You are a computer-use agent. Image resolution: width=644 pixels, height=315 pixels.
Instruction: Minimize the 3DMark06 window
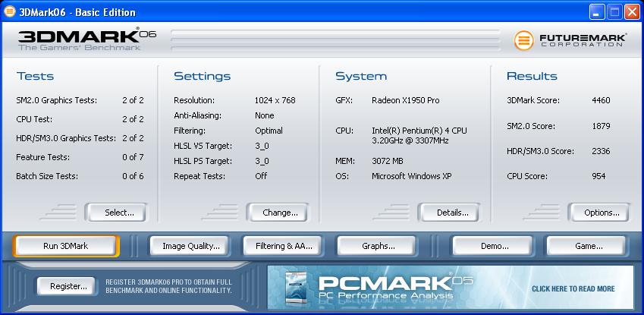coord(597,12)
